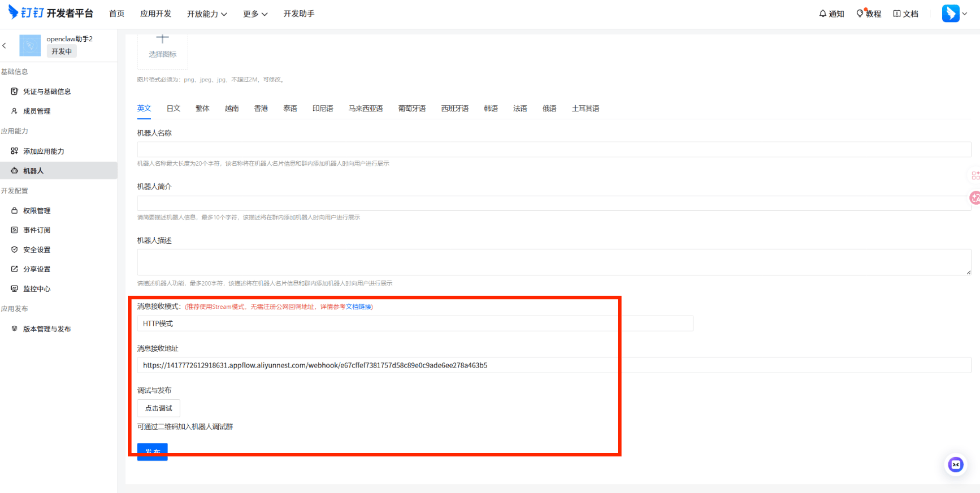This screenshot has width=980, height=493.
Task: Switch to the 日文 language tab
Action: tap(173, 108)
